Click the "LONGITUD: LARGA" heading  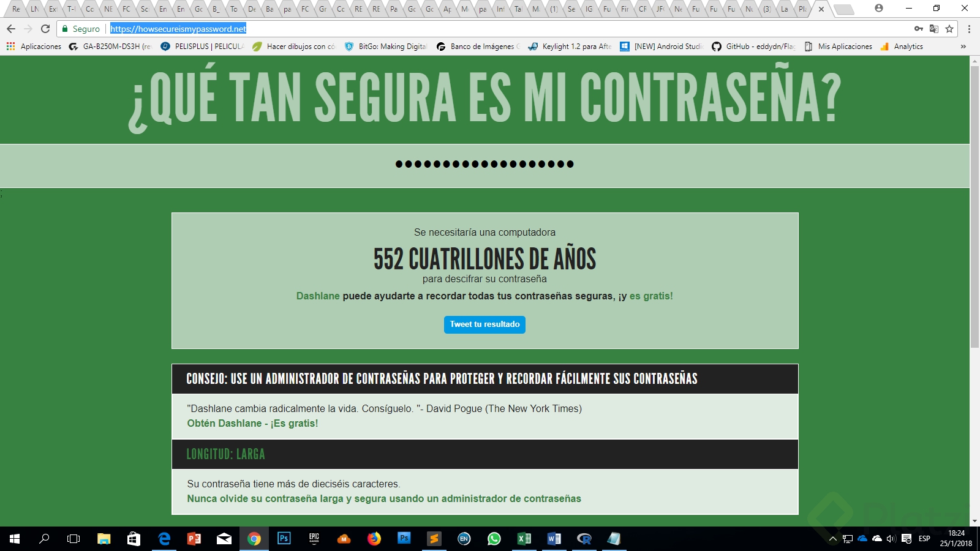(226, 454)
